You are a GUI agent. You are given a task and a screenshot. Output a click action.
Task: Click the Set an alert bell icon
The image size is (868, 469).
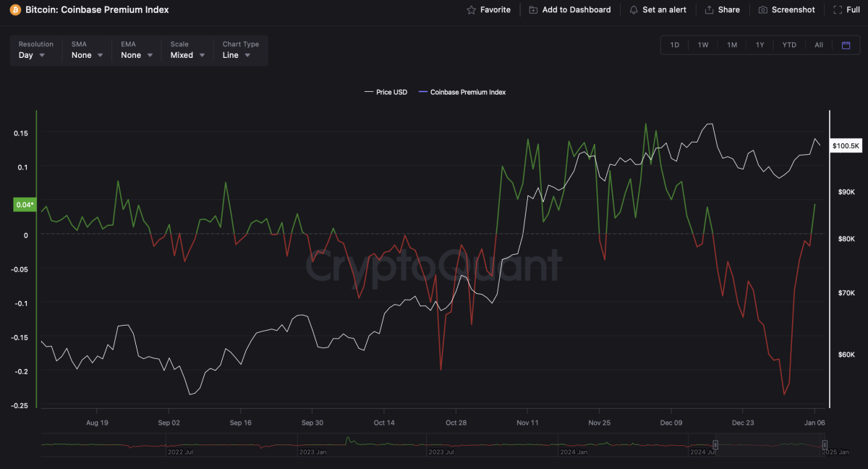coord(634,10)
